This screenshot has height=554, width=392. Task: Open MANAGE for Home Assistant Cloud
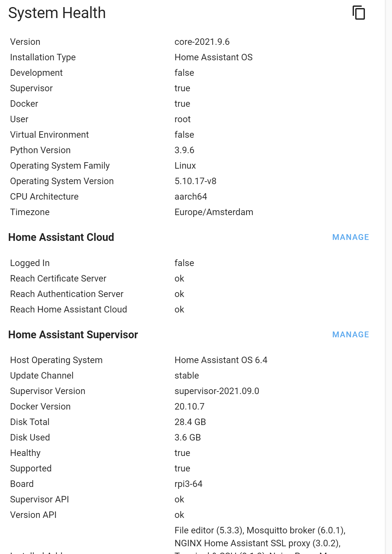[350, 237]
